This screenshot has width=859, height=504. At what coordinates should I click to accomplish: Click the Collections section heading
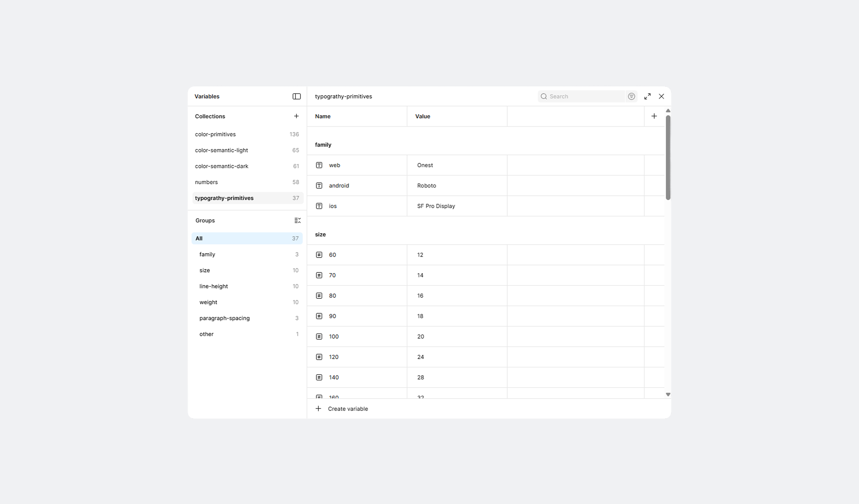pos(210,117)
